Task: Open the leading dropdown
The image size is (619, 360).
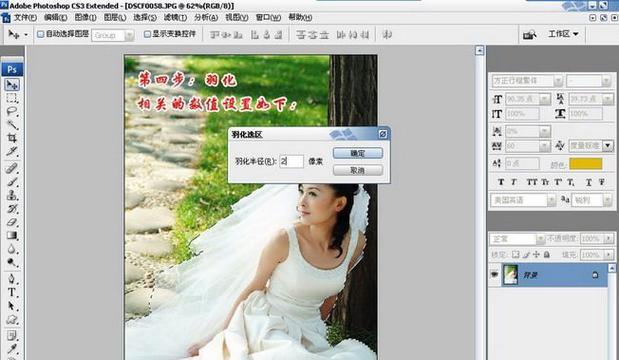Action: click(608, 99)
